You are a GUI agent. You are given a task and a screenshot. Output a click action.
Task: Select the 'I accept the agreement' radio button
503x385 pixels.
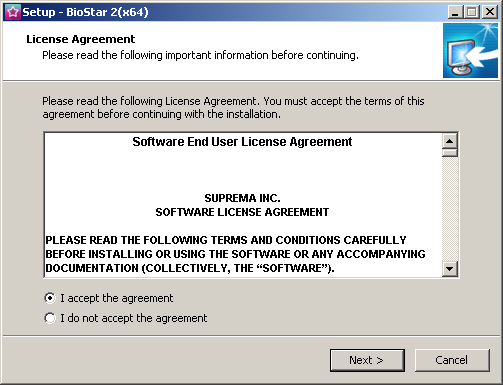50,298
